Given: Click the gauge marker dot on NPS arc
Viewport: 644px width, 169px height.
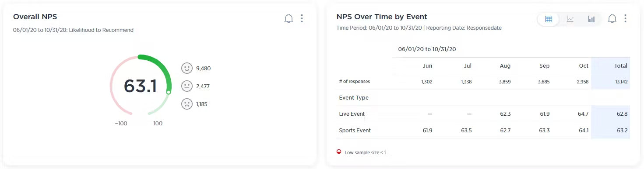Looking at the screenshot, I should [168, 92].
